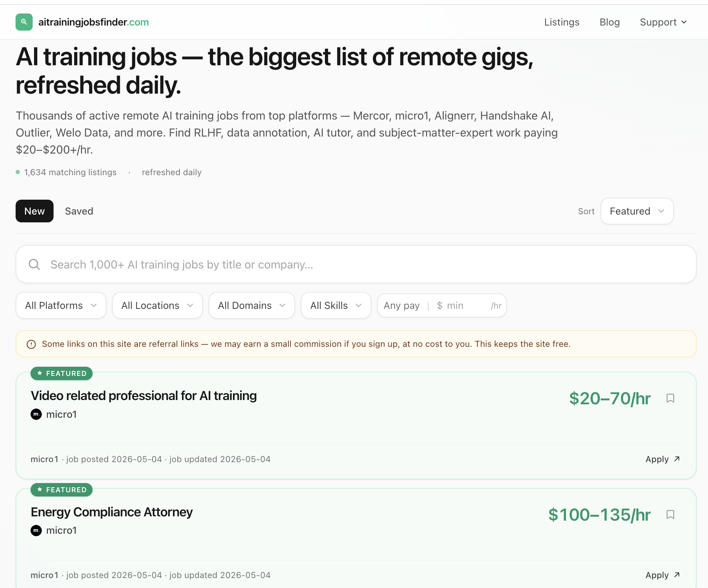
Task: Click the 'Any pay' label
Action: (402, 305)
